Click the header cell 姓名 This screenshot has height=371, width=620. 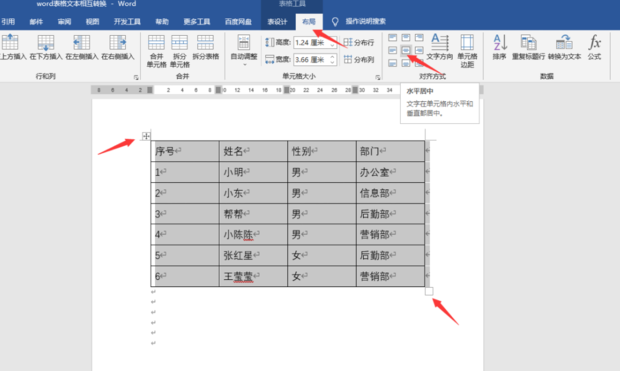coord(253,151)
